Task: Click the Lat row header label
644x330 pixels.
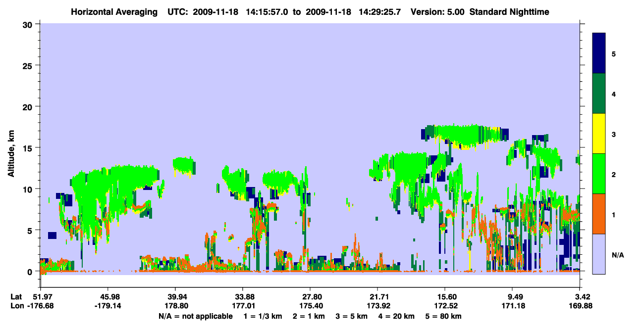Action: (16, 296)
